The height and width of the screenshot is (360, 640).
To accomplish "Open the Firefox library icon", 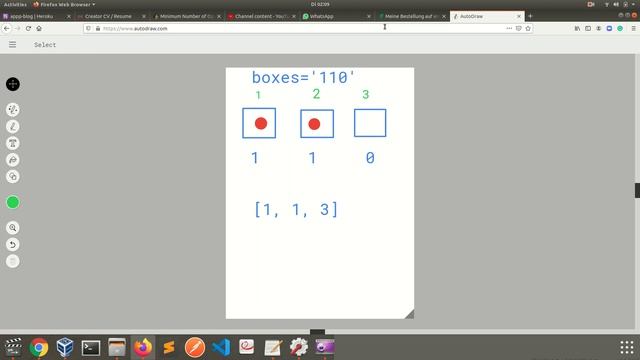I will pyautogui.click(x=577, y=29).
